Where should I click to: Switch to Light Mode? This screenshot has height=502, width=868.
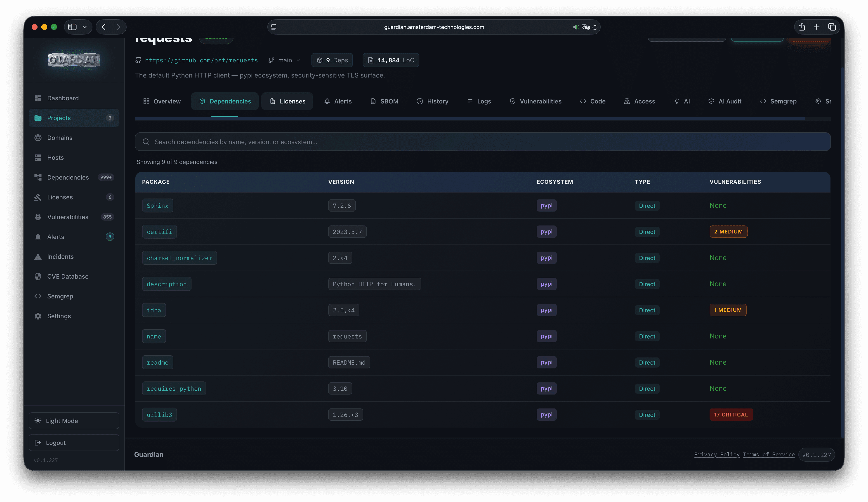74,420
